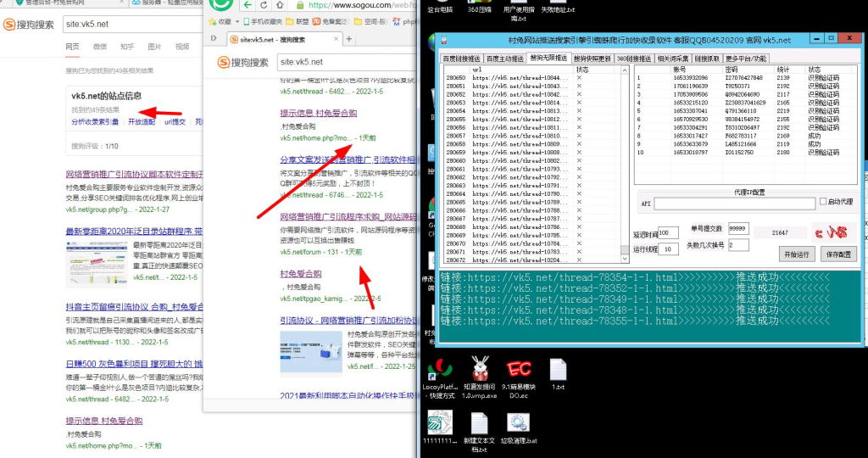The image size is (868, 458).
Task: Click the Sogou logo in front browser page
Action: [243, 62]
